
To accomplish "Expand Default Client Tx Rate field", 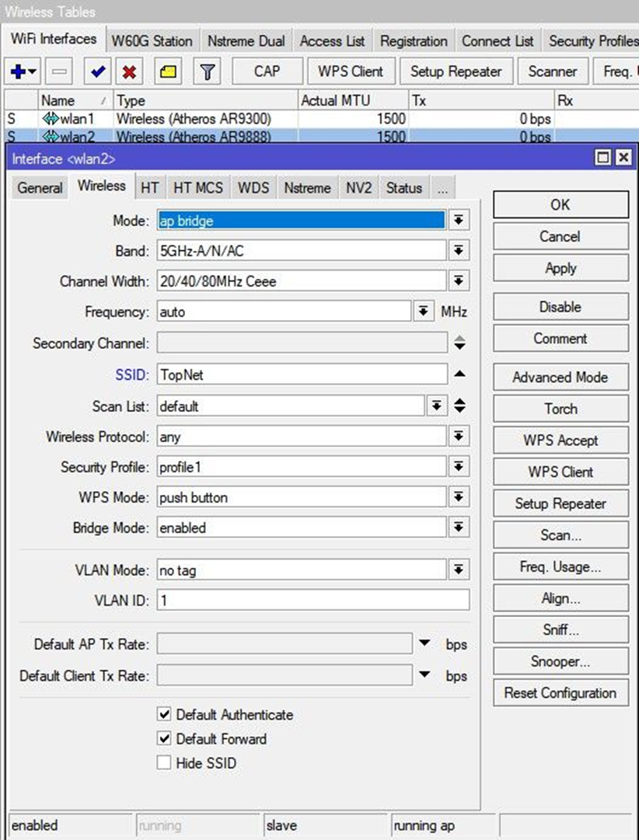I will [424, 674].
